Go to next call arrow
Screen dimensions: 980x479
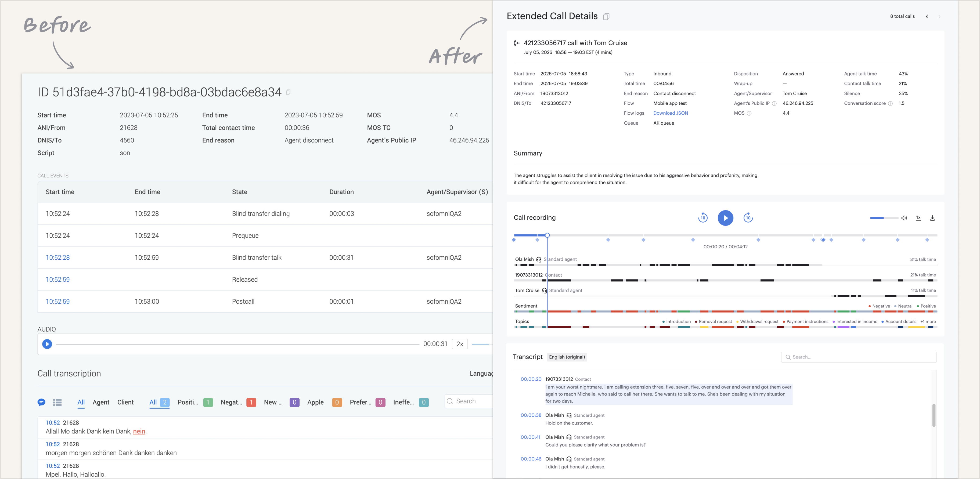pyautogui.click(x=939, y=16)
